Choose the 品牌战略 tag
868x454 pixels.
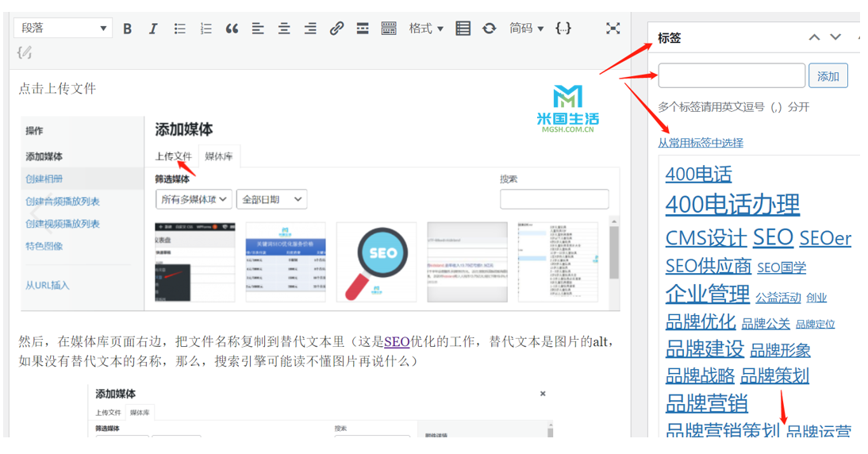(x=701, y=376)
